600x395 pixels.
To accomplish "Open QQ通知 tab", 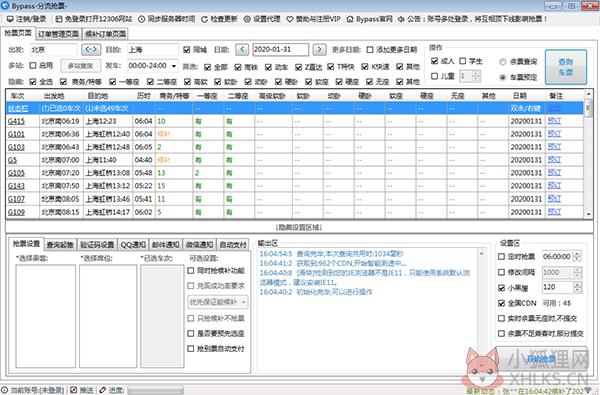I will 133,245.
